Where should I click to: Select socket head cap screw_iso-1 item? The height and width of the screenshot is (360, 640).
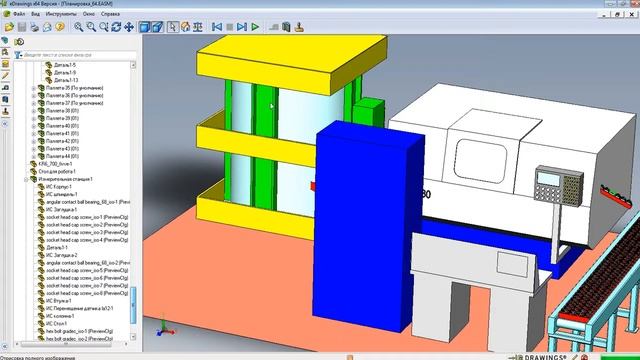(x=87, y=217)
